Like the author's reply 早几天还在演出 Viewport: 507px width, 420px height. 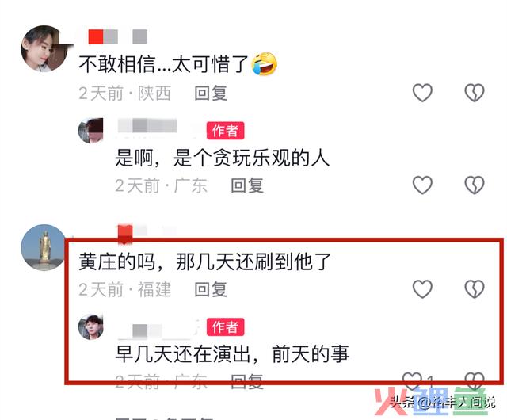click(x=412, y=380)
